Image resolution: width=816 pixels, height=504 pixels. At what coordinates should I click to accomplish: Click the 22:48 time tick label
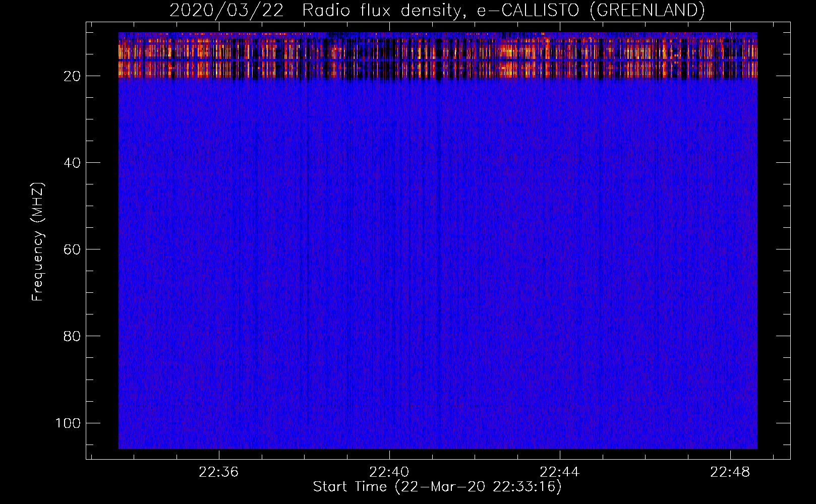click(730, 472)
